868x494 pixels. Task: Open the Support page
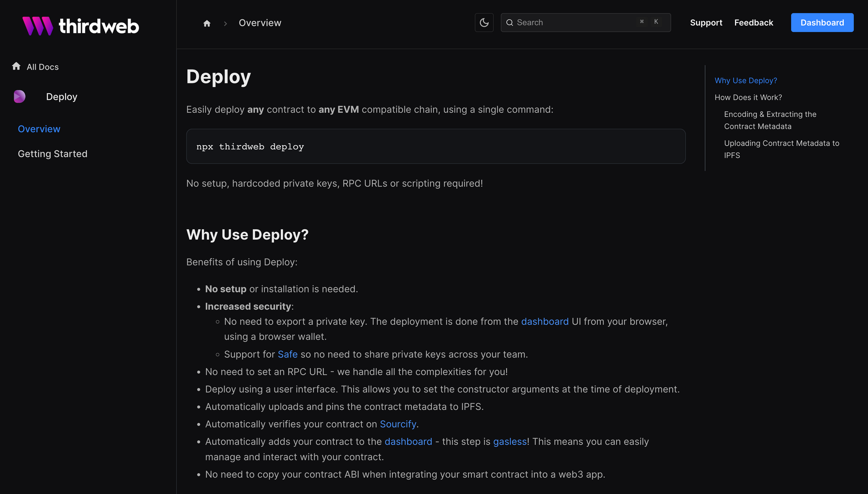tap(706, 23)
